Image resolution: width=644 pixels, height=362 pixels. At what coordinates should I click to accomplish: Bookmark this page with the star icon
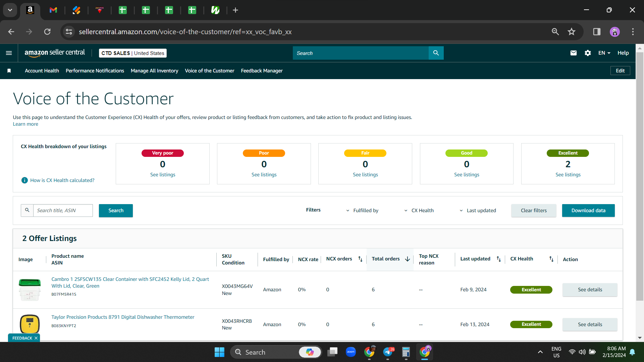pyautogui.click(x=572, y=32)
